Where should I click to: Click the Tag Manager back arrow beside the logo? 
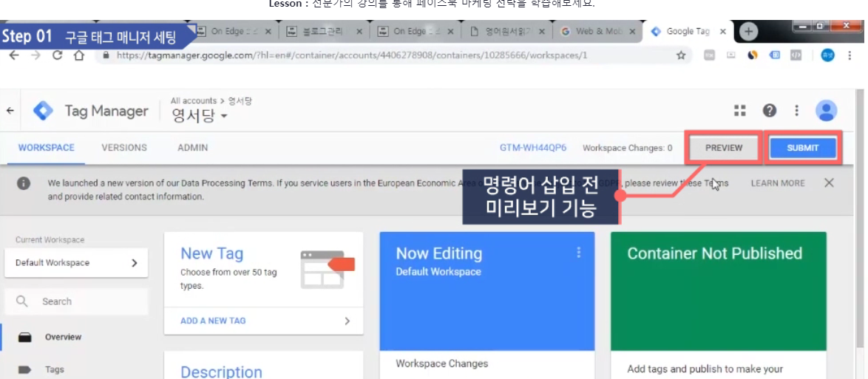point(10,111)
